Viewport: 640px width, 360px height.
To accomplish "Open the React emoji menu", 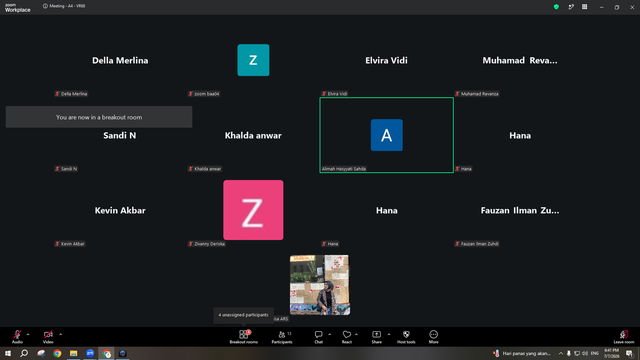I will [347, 337].
